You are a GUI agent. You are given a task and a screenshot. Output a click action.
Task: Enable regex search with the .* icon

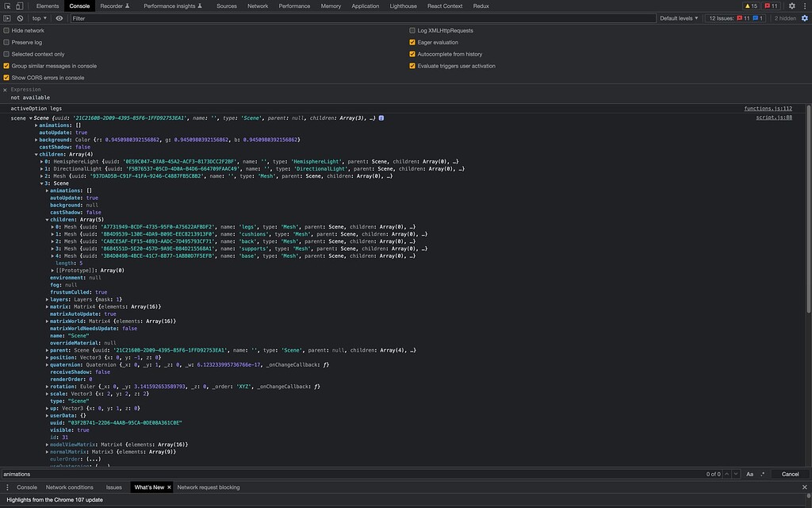[x=764, y=474]
